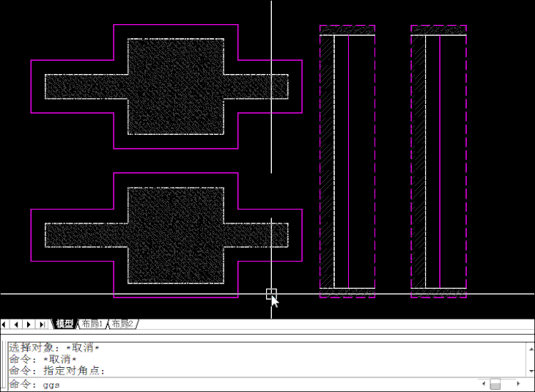Click the previous layout tab arrow

click(17, 325)
